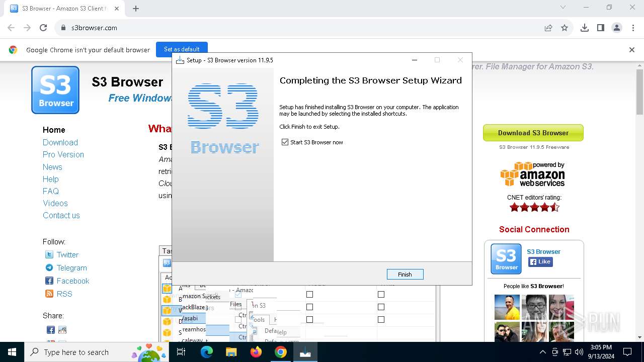Open the Windows Start menu

[12, 352]
